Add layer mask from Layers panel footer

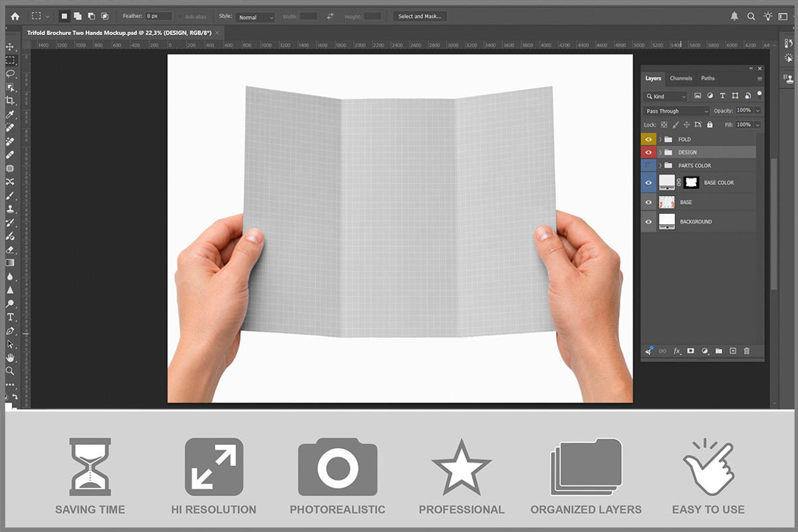pyautogui.click(x=691, y=350)
